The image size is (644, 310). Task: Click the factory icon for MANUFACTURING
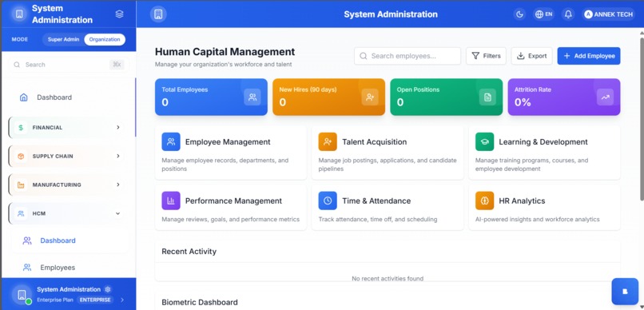[x=21, y=185]
